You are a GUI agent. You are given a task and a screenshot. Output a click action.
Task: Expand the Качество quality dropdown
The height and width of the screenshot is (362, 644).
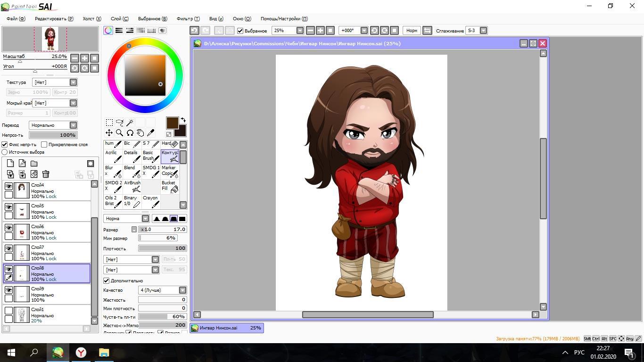point(182,290)
